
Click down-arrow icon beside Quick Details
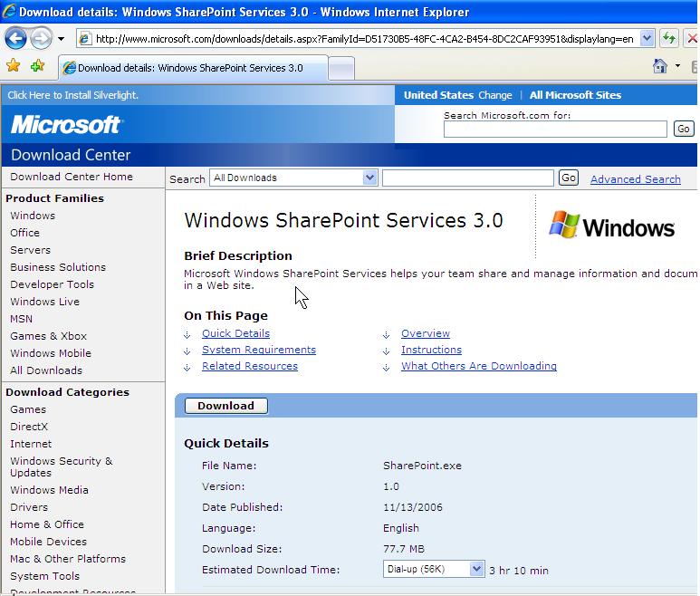[187, 335]
